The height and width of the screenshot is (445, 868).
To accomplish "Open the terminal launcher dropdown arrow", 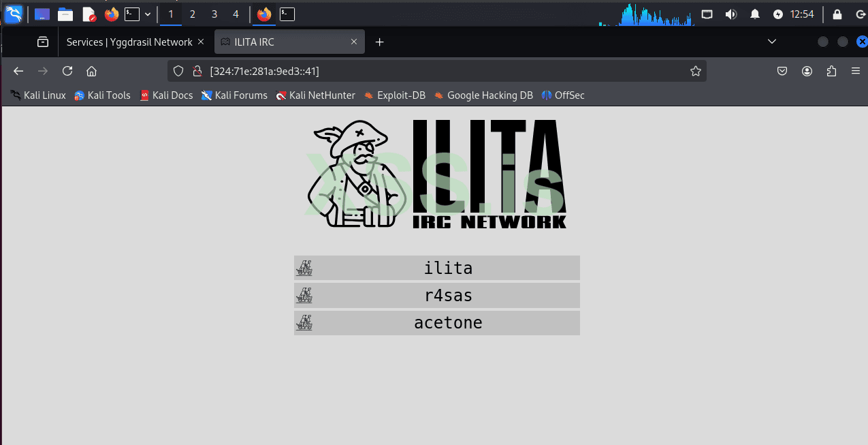I will 147,14.
